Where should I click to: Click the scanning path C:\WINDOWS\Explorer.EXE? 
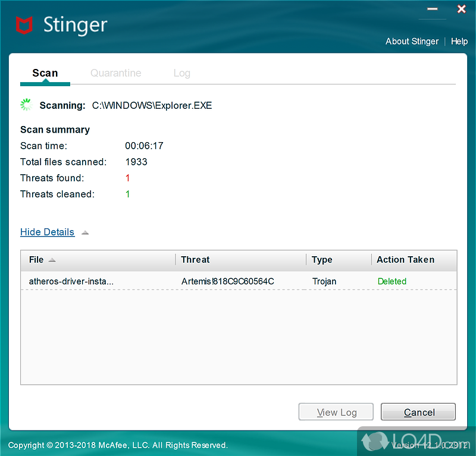tap(152, 106)
